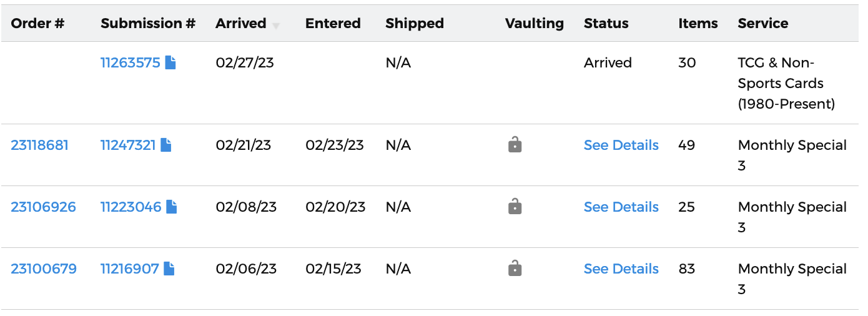The image size is (868, 316).
Task: View See Details for the 83-item order
Action: coord(621,269)
